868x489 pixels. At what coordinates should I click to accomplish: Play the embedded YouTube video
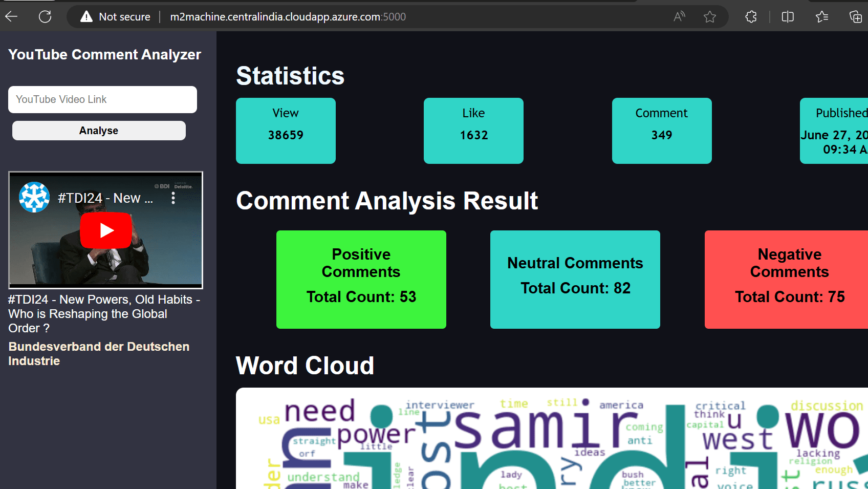point(106,230)
